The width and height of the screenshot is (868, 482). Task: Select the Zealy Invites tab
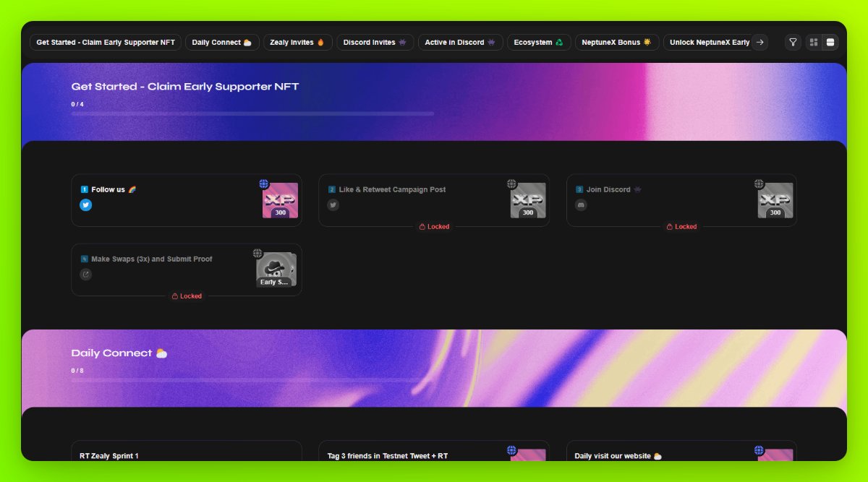pyautogui.click(x=297, y=43)
